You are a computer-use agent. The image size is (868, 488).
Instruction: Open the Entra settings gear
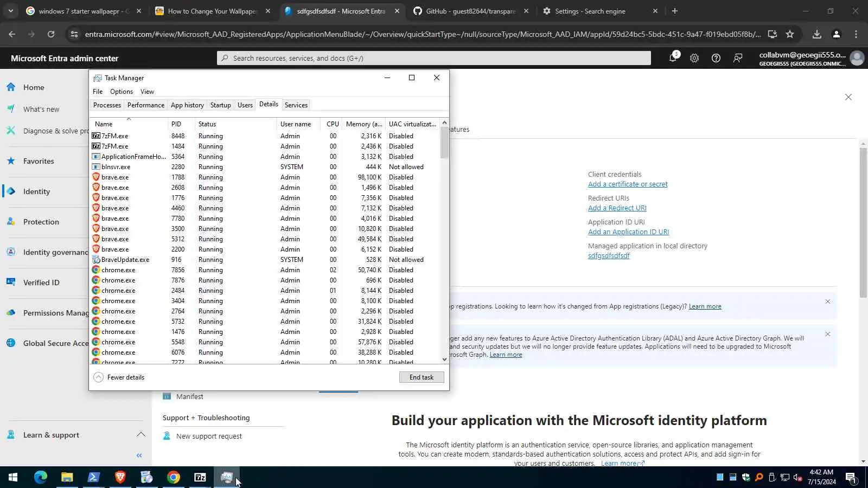tap(694, 58)
